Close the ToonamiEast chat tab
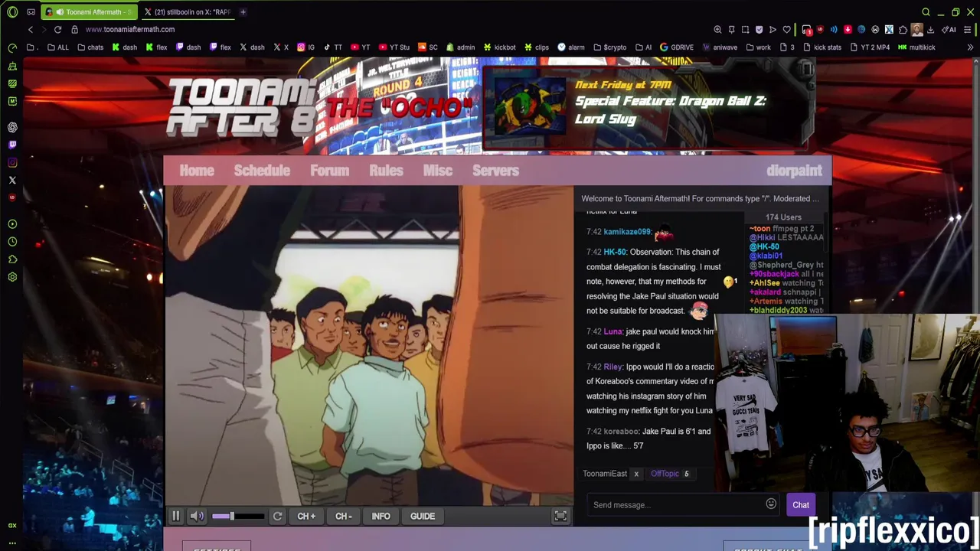This screenshot has width=980, height=551. click(x=636, y=474)
